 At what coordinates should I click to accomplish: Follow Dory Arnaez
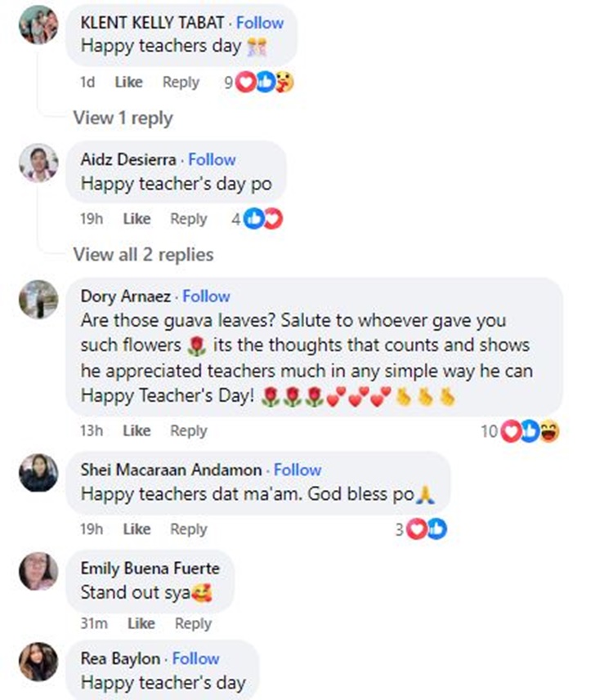point(206,296)
